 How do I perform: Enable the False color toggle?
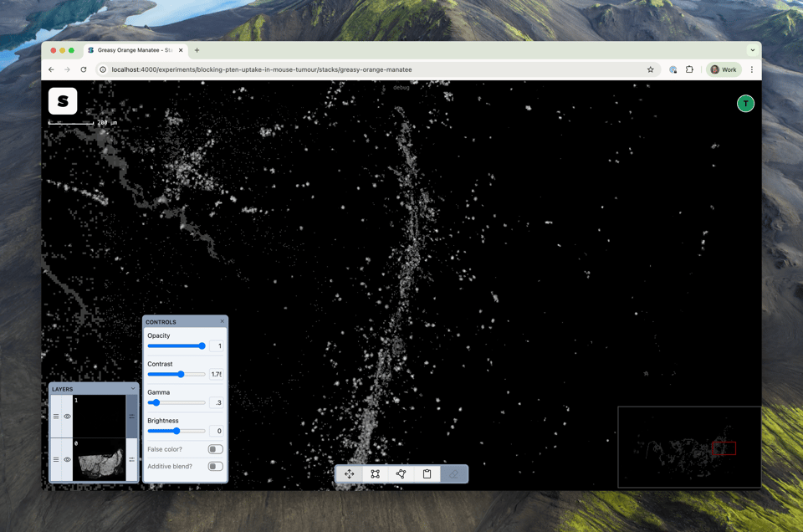215,449
